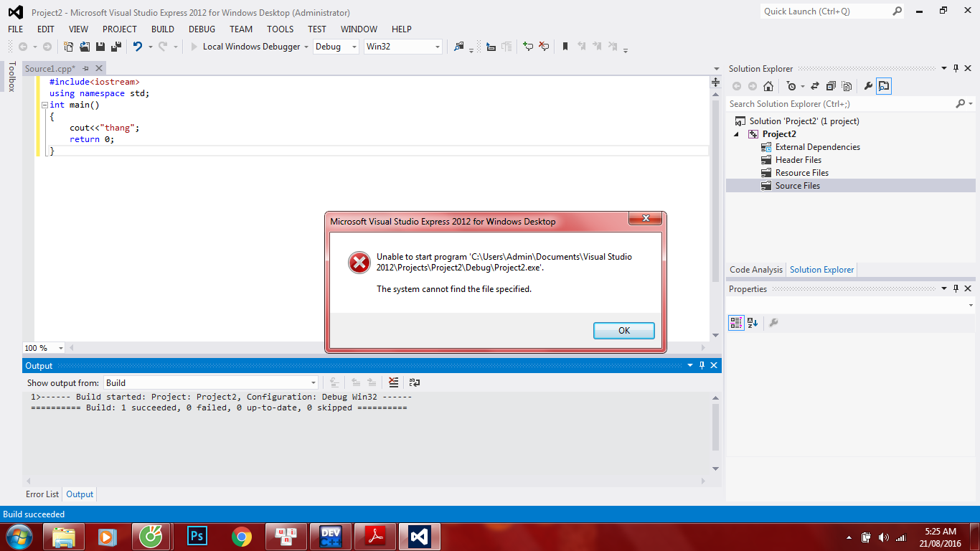Open the Local Windows Debugger dropdown arrow
The height and width of the screenshot is (551, 980).
coord(306,47)
